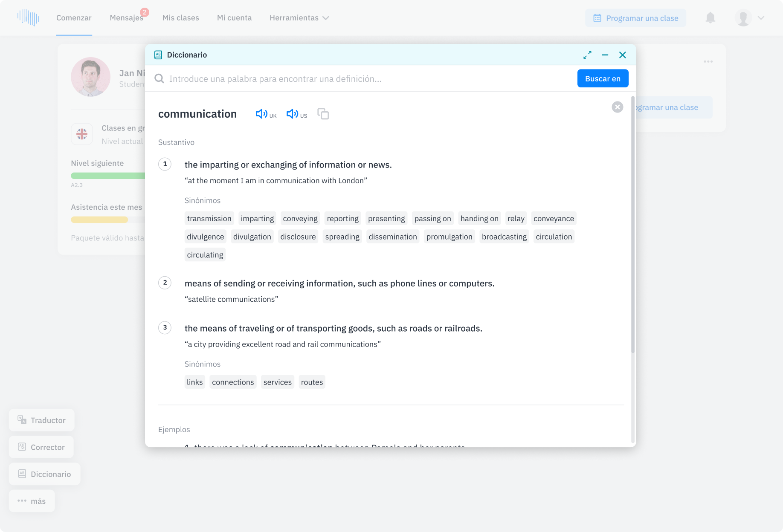Play the US pronunciation audio

pyautogui.click(x=293, y=114)
